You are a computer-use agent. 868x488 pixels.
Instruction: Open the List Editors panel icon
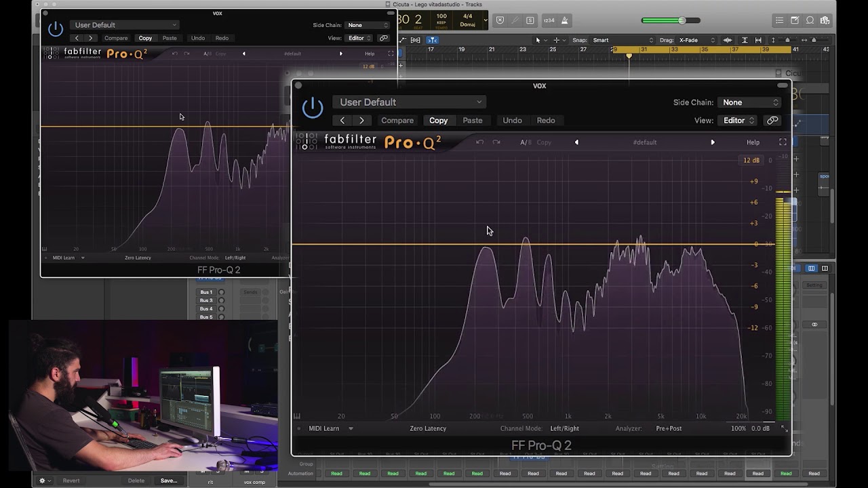[x=780, y=20]
